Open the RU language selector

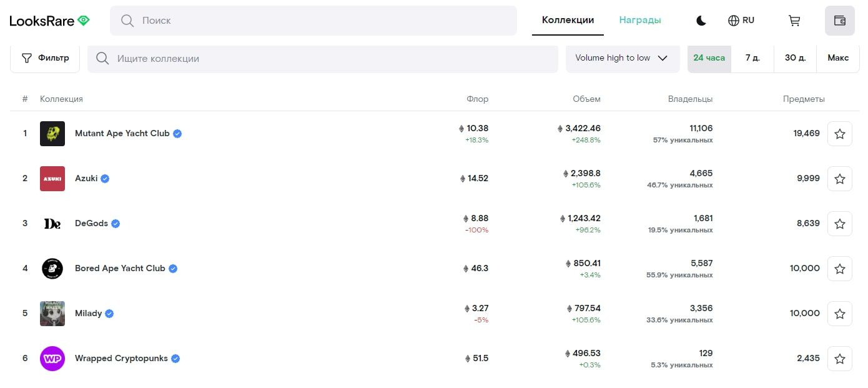(x=741, y=20)
